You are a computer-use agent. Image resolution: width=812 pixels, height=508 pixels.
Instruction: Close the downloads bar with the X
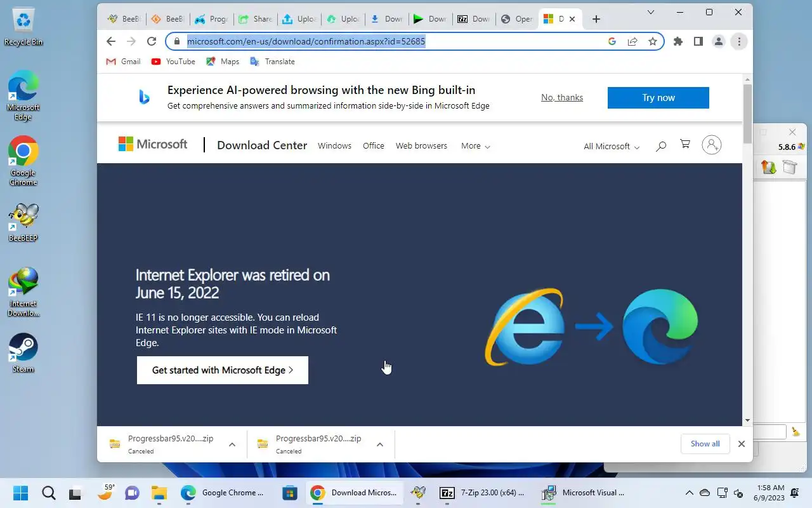coord(741,444)
